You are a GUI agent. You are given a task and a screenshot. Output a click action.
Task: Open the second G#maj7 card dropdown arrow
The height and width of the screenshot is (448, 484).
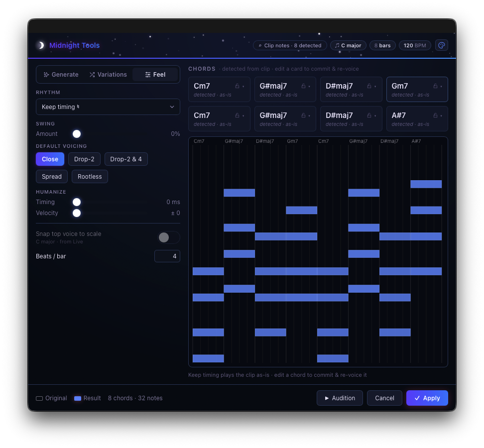pyautogui.click(x=309, y=115)
